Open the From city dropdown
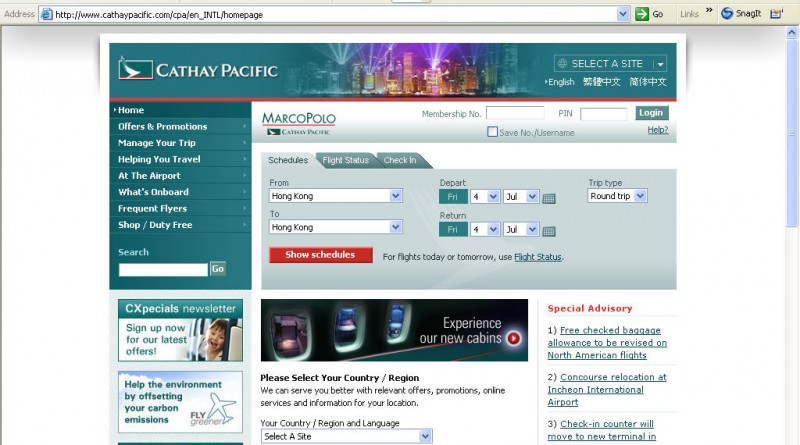Screen dimensions: 800x445 tap(336, 196)
